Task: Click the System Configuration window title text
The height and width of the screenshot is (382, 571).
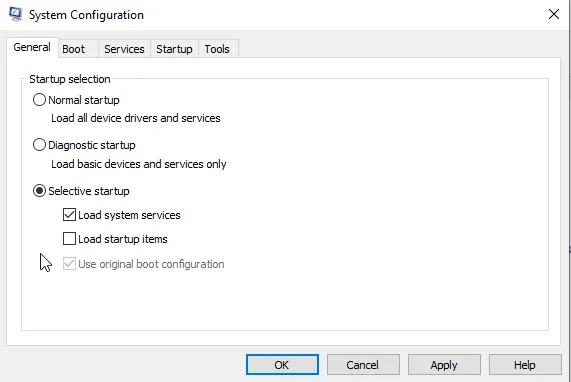Action: [x=86, y=15]
